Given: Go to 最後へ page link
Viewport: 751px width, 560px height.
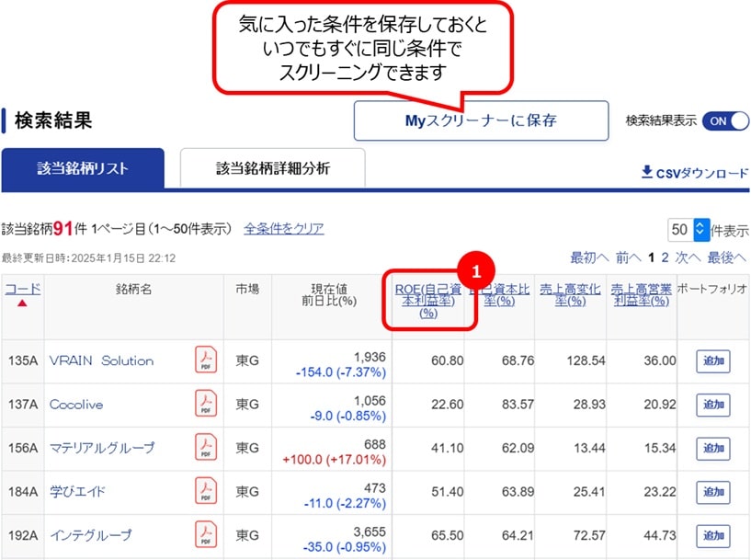Looking at the screenshot, I should pos(727,257).
